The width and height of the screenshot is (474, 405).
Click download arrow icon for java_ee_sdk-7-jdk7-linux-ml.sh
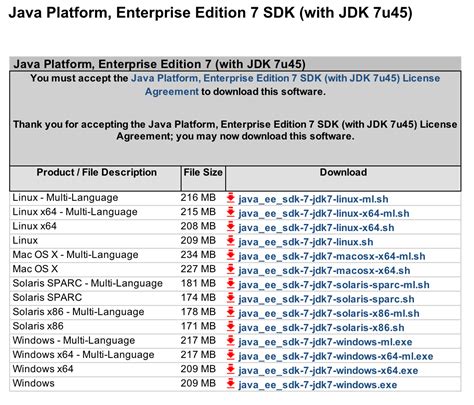(x=231, y=198)
